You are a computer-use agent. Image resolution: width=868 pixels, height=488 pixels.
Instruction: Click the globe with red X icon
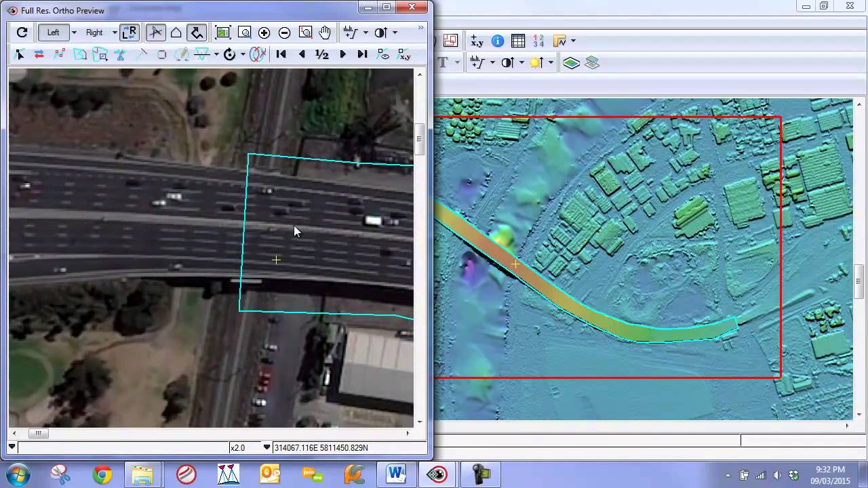pos(258,54)
